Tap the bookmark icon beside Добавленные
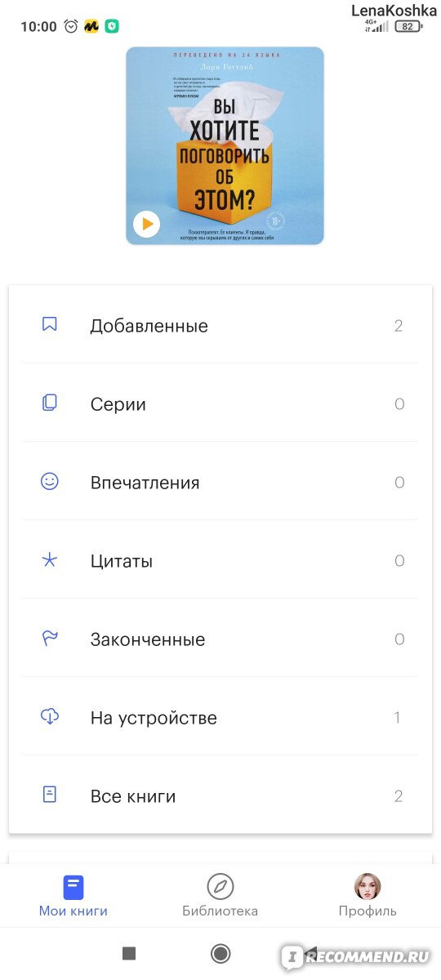The height and width of the screenshot is (980, 441). [x=50, y=324]
